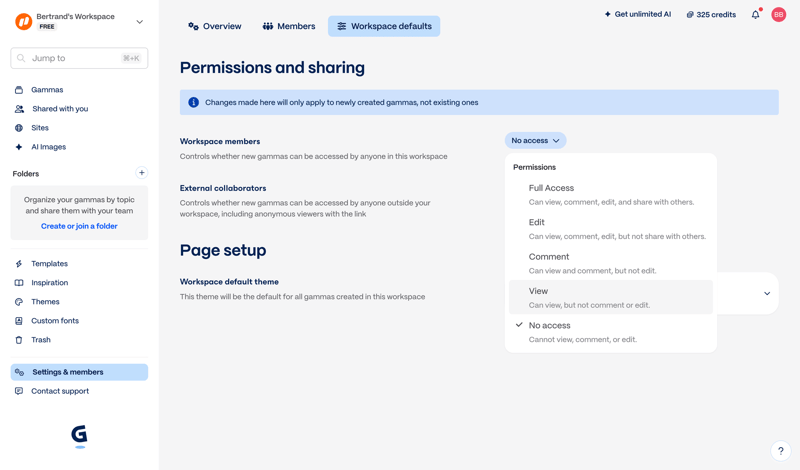Click the Workspace members label
Viewport: 800px width, 470px height.
[x=220, y=141]
